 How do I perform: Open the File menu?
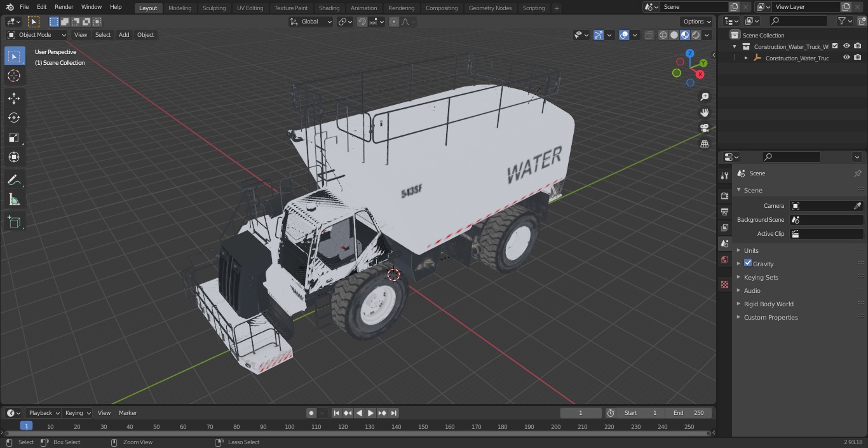pos(24,7)
